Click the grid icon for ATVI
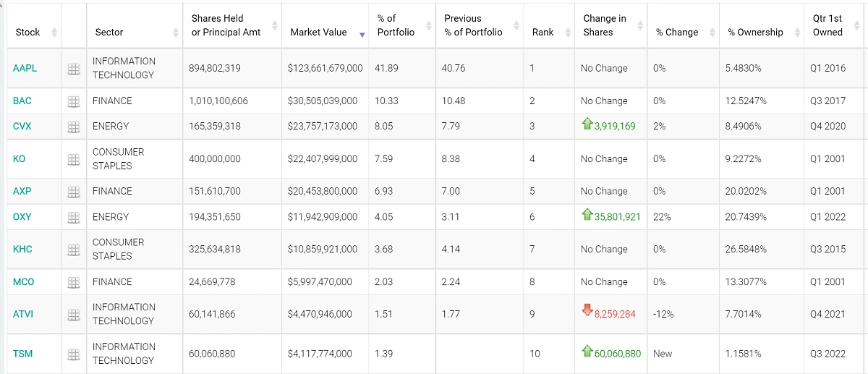The height and width of the screenshot is (374, 868). point(73,315)
